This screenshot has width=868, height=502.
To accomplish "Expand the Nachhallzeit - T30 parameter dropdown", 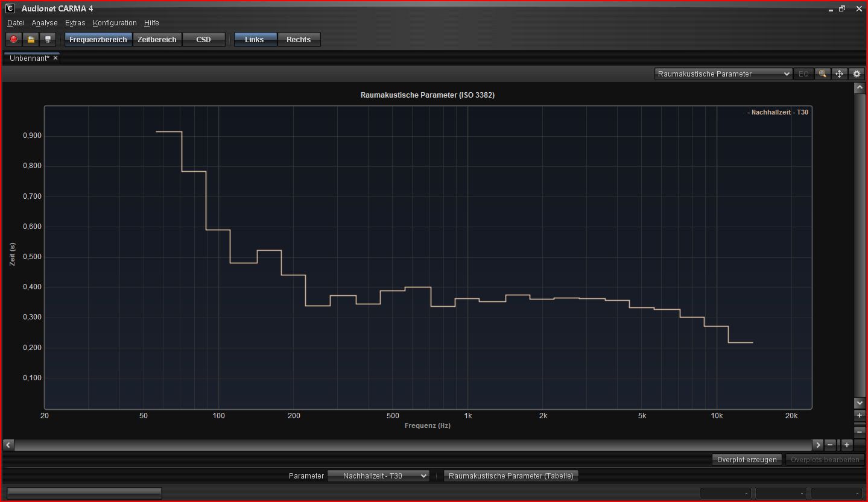I will coord(378,475).
